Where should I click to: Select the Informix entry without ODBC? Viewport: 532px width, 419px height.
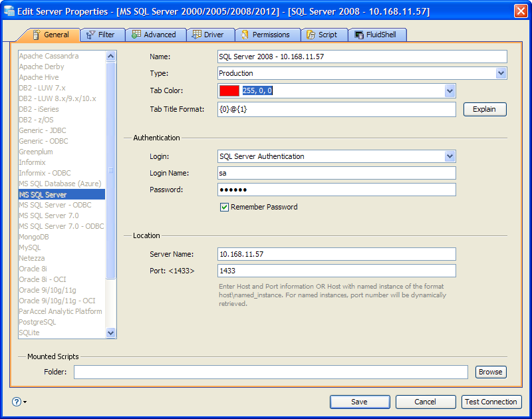(32, 162)
